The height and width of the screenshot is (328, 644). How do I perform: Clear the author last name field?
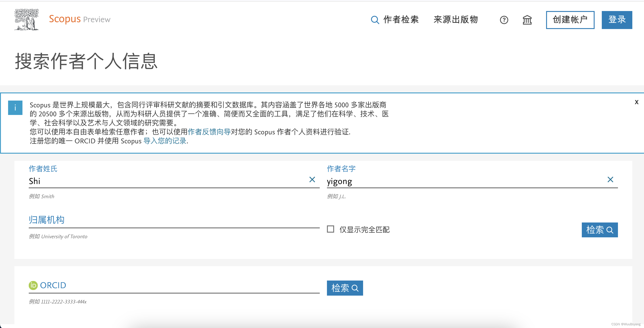pos(312,180)
